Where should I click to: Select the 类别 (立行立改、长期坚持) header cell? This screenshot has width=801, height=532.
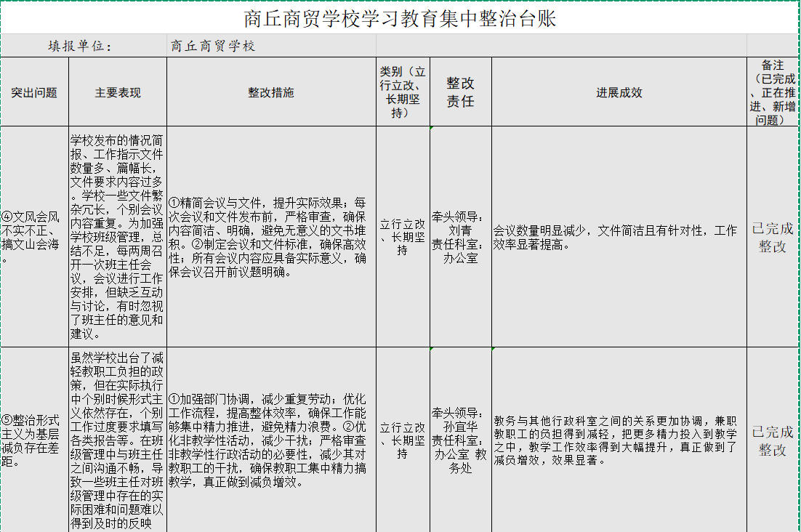pos(403,92)
